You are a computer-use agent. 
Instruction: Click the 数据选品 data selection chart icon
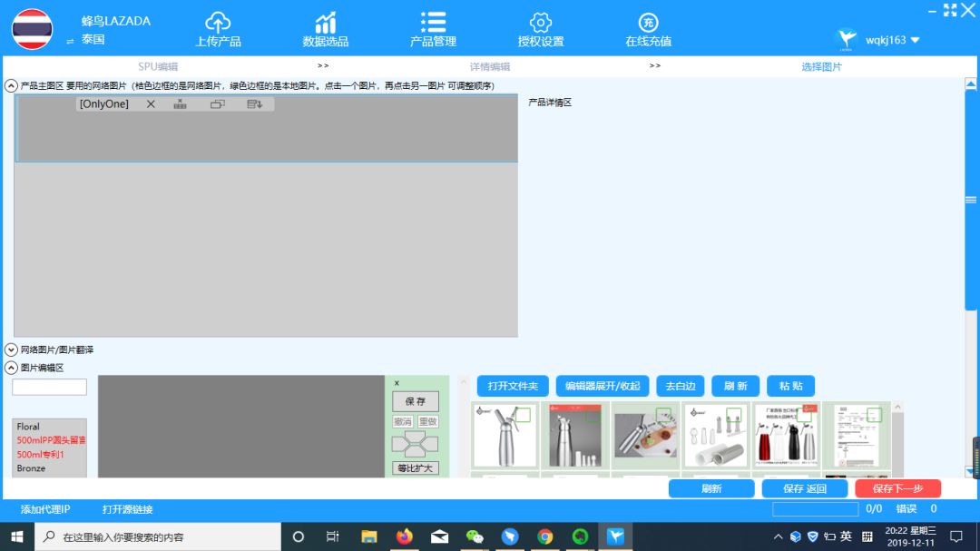pyautogui.click(x=325, y=25)
